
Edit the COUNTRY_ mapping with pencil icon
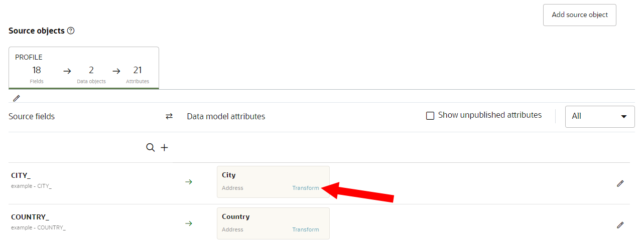tap(620, 225)
